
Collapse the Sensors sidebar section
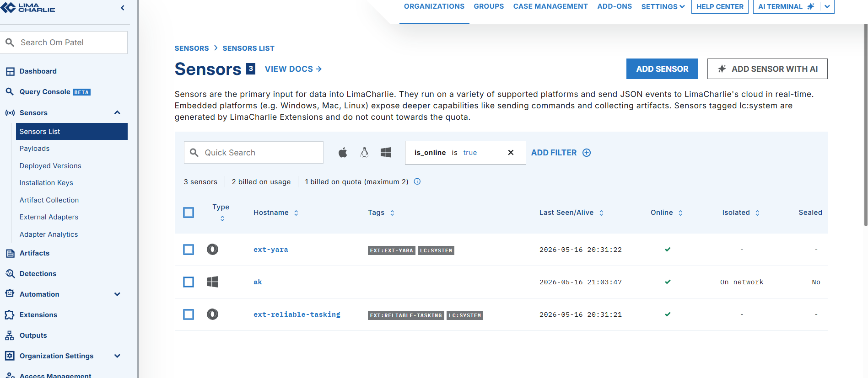pyautogui.click(x=117, y=113)
